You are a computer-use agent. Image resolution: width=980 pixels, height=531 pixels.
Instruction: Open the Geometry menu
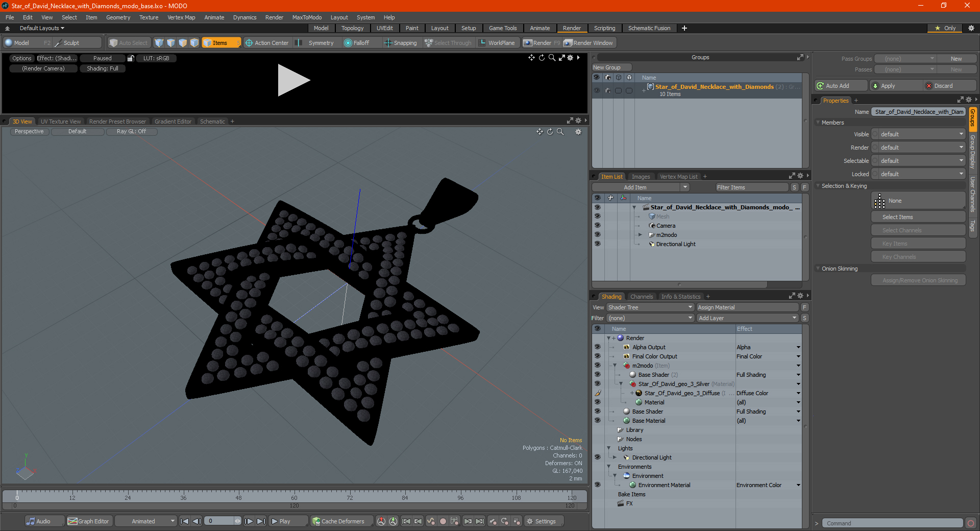coord(118,17)
